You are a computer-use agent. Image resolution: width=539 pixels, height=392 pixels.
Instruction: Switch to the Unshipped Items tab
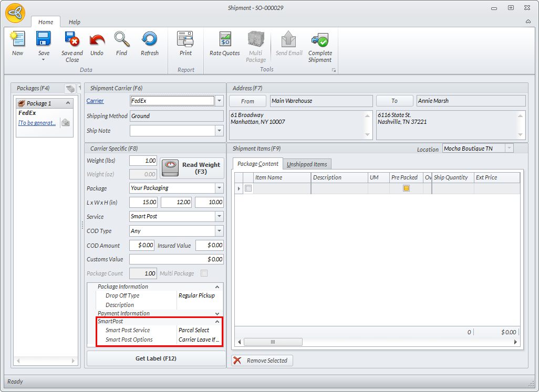point(307,164)
